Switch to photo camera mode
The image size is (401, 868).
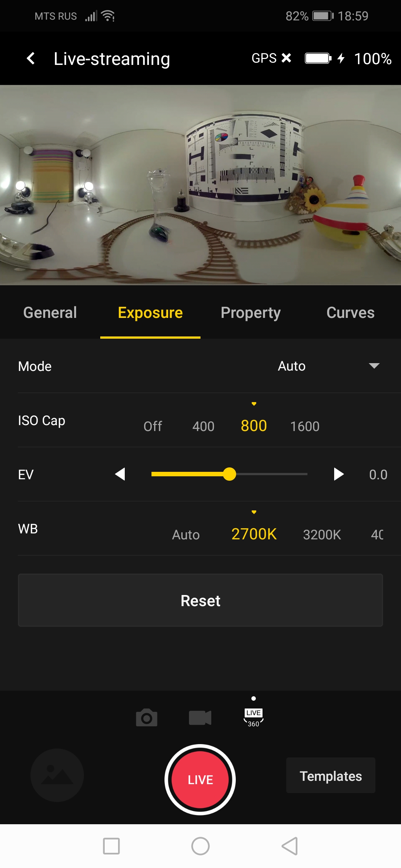pyautogui.click(x=147, y=718)
